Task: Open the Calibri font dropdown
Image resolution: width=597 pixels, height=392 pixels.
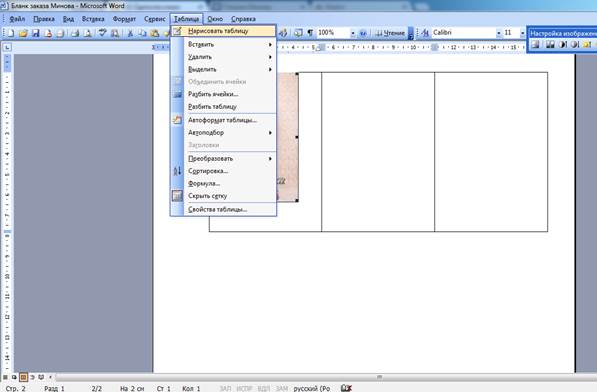Action: [x=498, y=33]
